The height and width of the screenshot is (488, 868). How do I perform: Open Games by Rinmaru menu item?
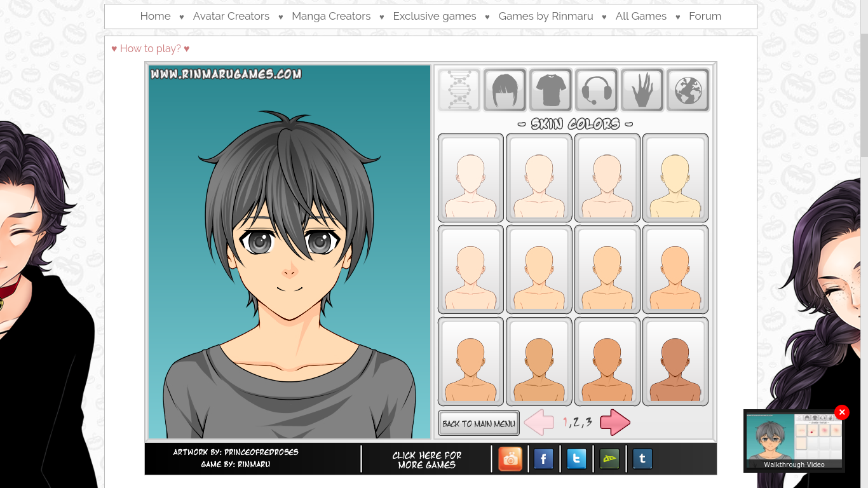[546, 16]
